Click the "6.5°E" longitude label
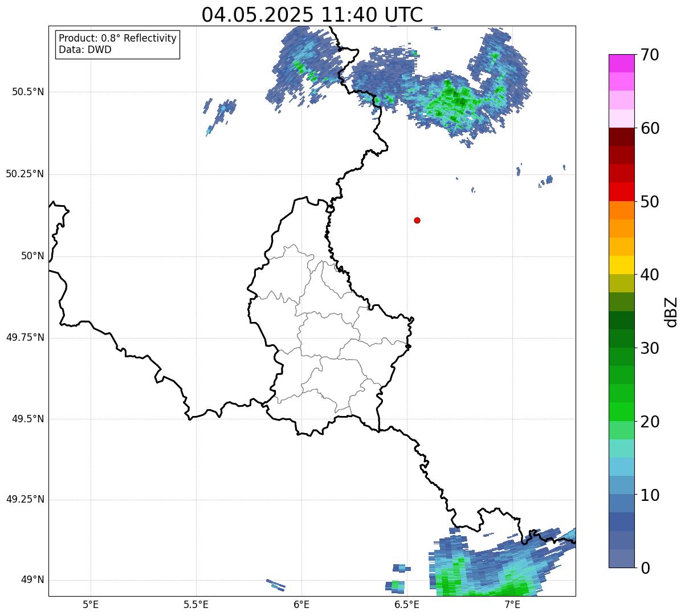 click(407, 605)
